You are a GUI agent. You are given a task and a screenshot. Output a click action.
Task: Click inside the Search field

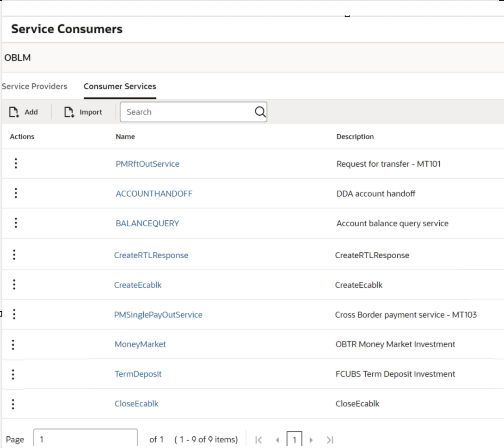(x=187, y=112)
